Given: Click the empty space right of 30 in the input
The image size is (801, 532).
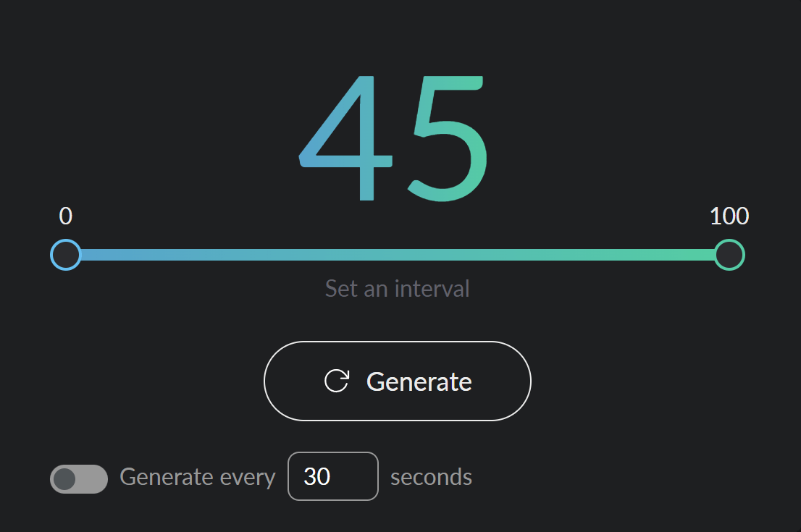Looking at the screenshot, I should tap(358, 476).
